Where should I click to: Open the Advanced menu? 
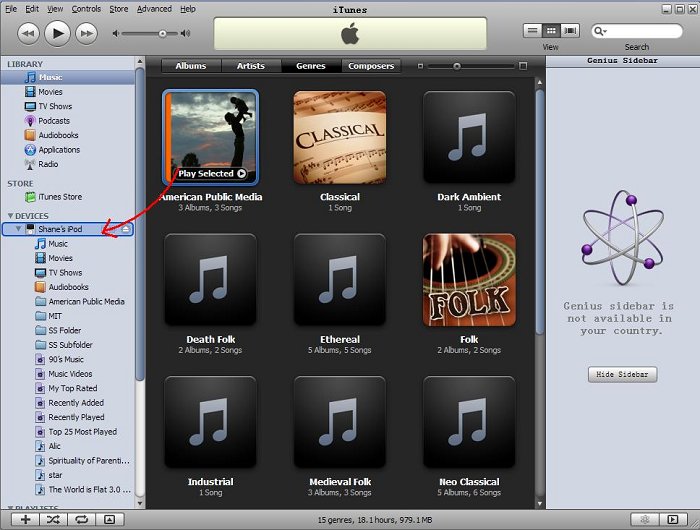154,9
